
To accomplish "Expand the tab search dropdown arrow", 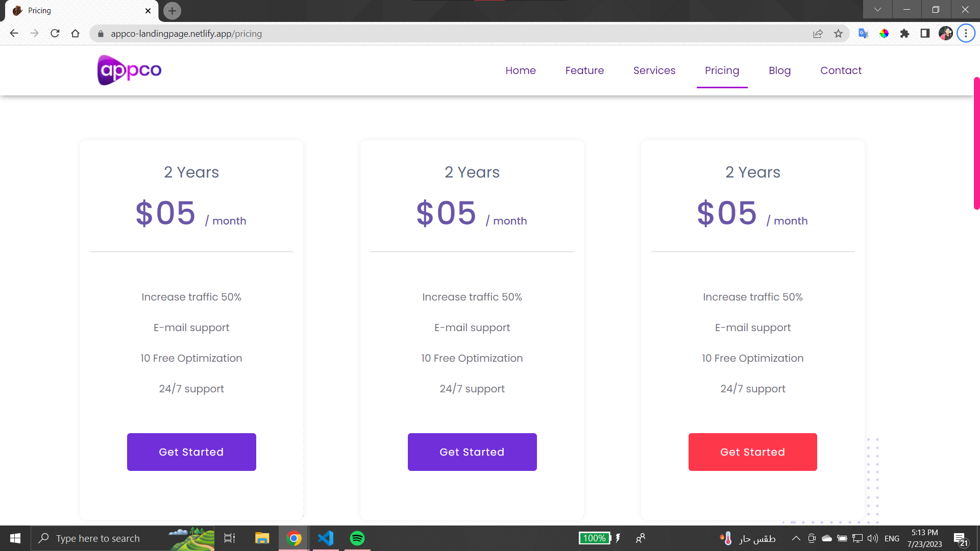I will coord(877,9).
